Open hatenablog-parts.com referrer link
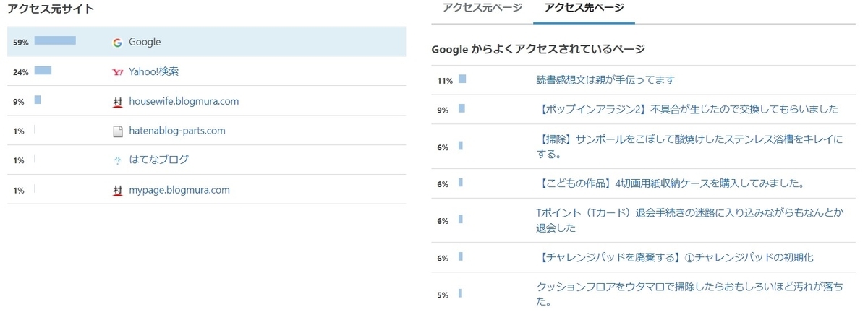 click(177, 131)
